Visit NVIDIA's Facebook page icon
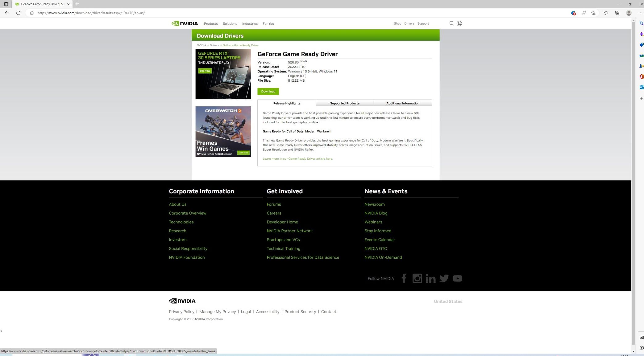 click(x=404, y=278)
